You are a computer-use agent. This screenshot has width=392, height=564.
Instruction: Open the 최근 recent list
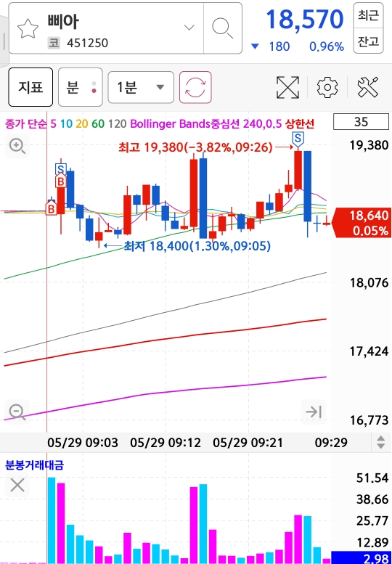368,15
